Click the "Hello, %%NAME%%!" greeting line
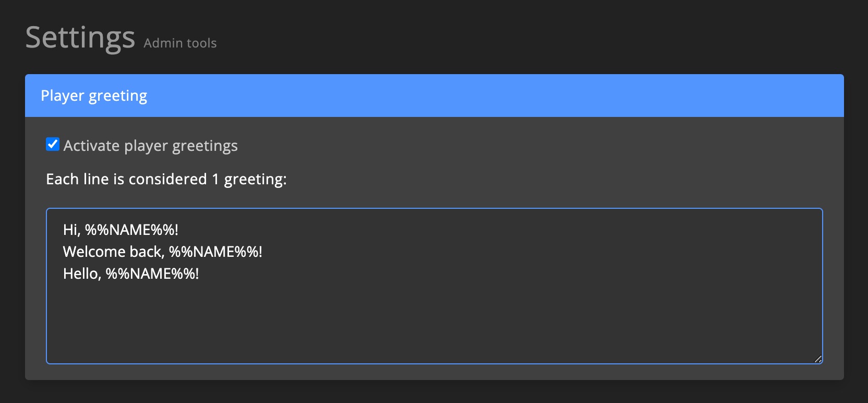The width and height of the screenshot is (868, 403). (130, 273)
